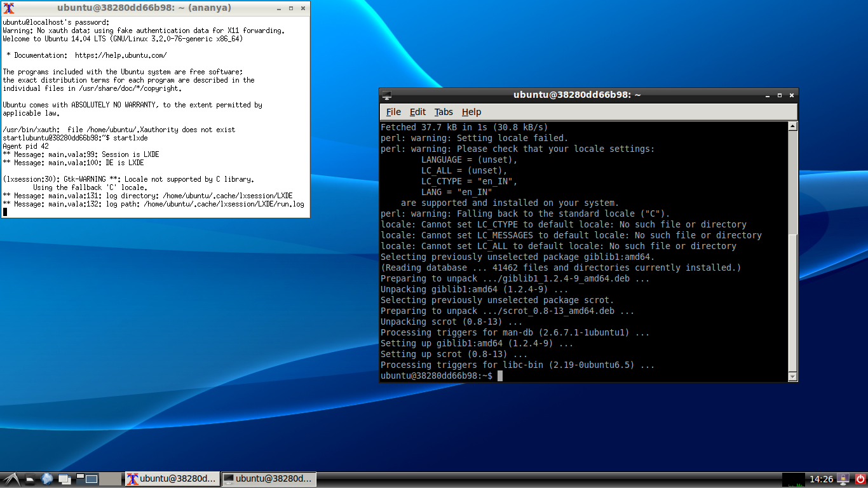Click the "Processing triggers for man-db" line

(x=515, y=332)
